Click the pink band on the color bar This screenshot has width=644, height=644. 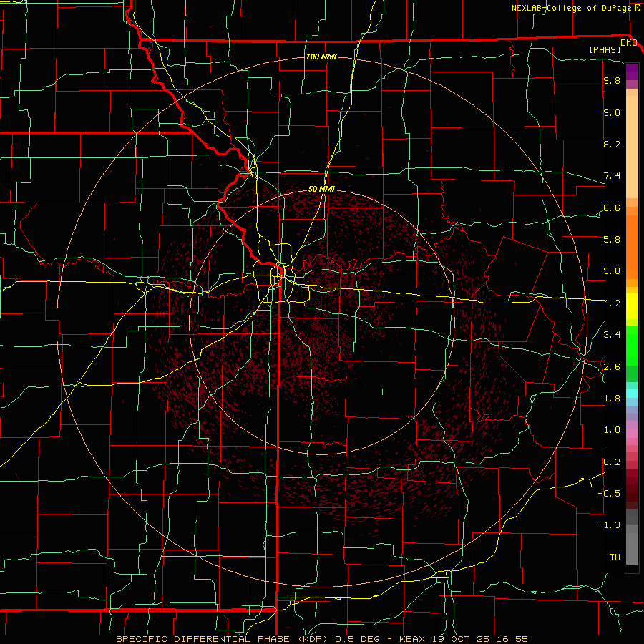click(632, 434)
